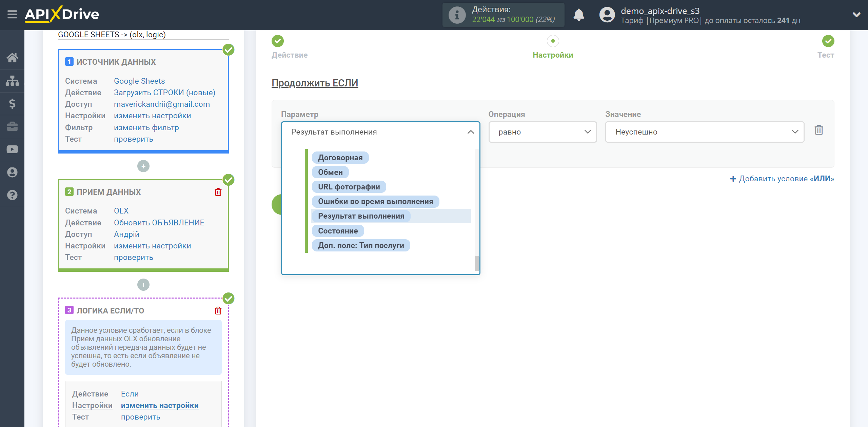Click the user avatar icon
The width and height of the screenshot is (868, 427).
tap(607, 15)
